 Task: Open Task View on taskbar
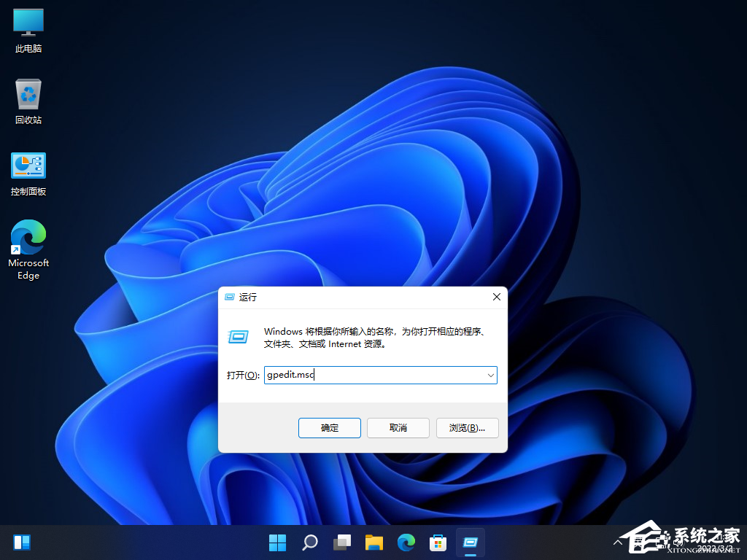[x=341, y=542]
